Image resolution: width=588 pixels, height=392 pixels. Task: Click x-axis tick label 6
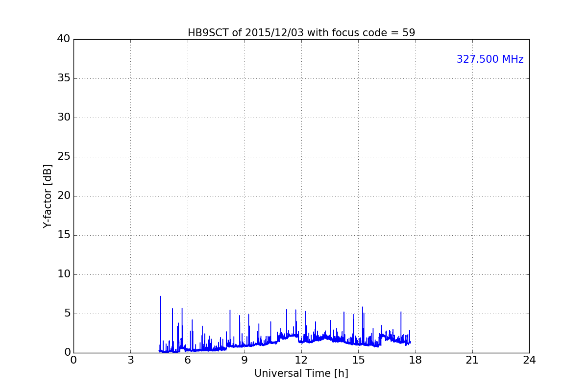(x=188, y=360)
